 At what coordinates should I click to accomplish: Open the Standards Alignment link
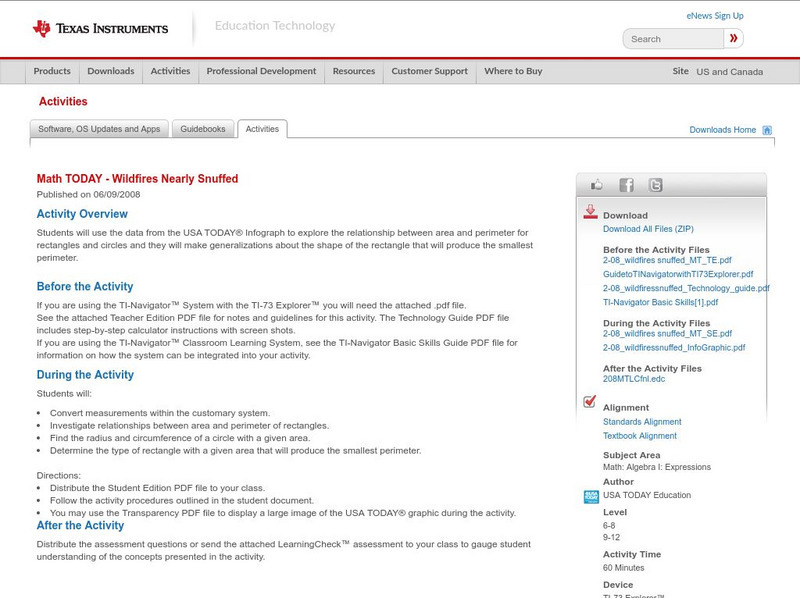pos(642,422)
